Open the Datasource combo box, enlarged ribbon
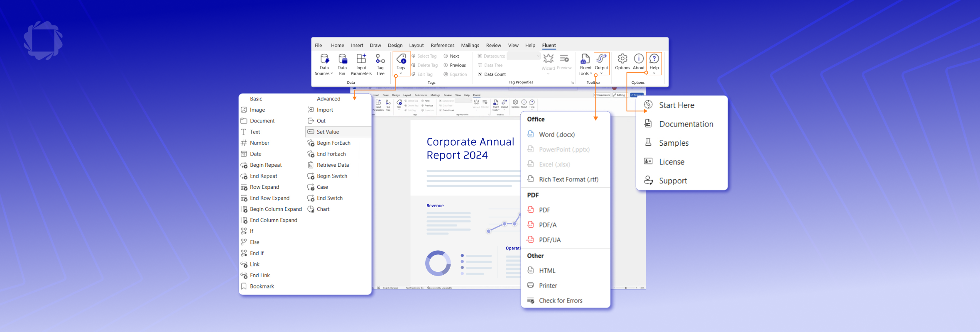Viewport: 980px width, 332px height. [524, 56]
